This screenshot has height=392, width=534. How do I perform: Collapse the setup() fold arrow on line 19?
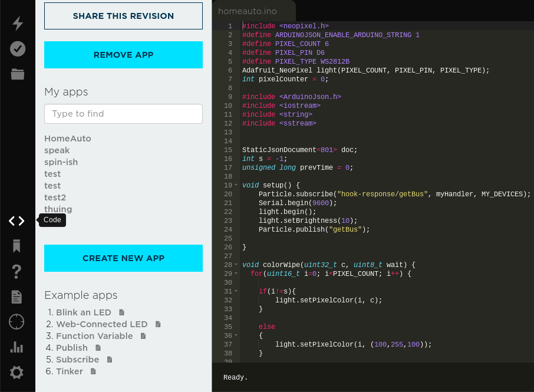point(236,185)
